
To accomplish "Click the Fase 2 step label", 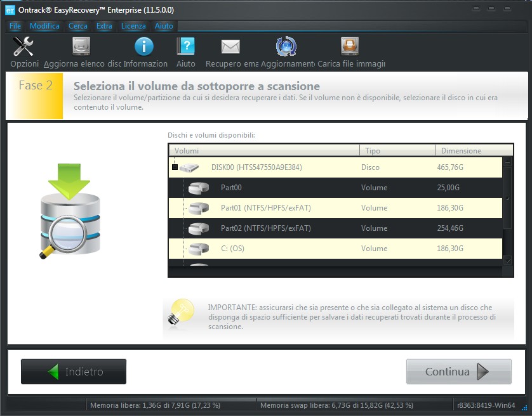I will point(36,85).
